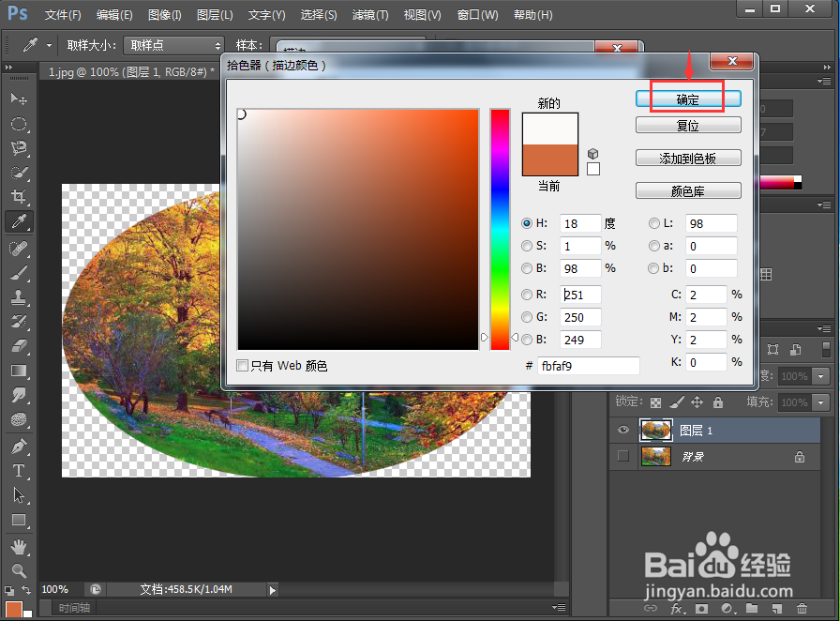The height and width of the screenshot is (621, 840).
Task: Select the L lightness radio button
Action: pos(654,223)
